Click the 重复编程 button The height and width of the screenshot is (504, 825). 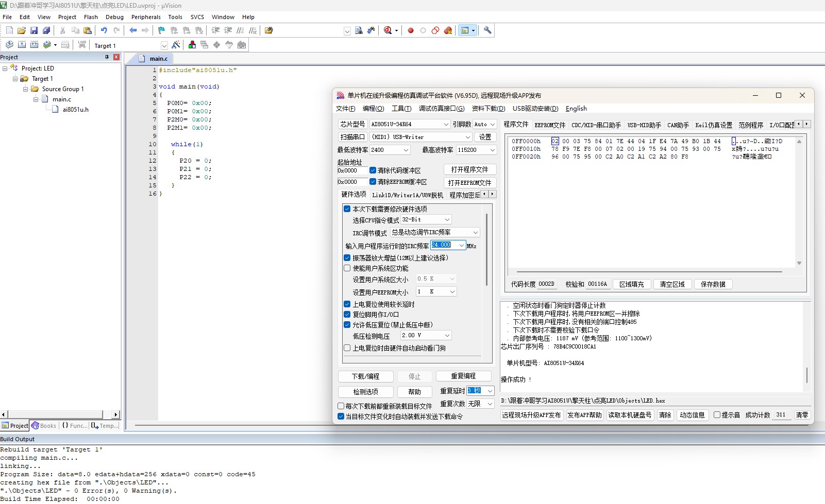click(x=463, y=376)
